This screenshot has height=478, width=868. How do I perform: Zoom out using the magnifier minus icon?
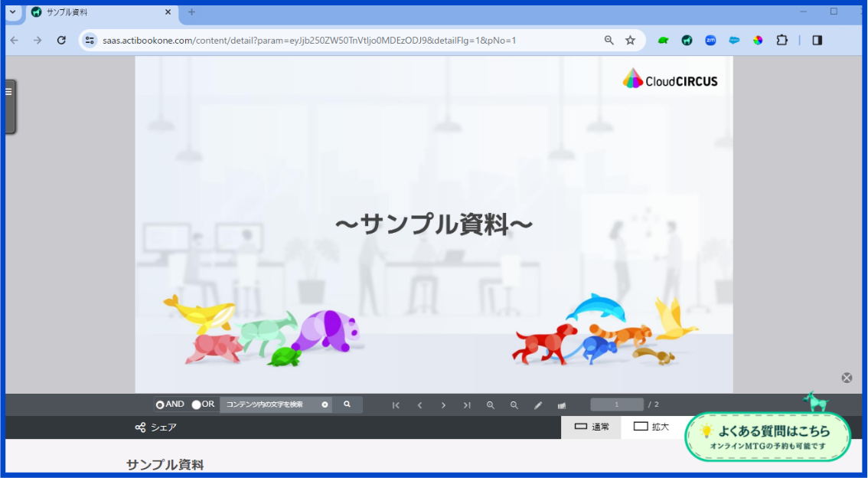click(x=514, y=404)
